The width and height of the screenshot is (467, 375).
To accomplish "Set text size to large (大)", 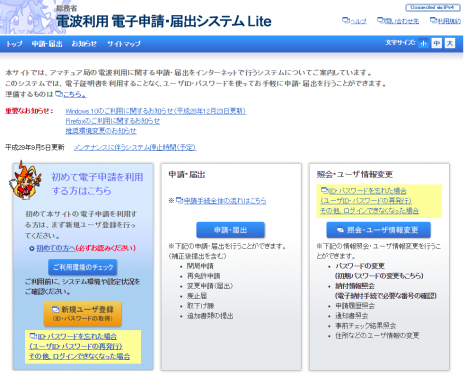I will [450, 43].
